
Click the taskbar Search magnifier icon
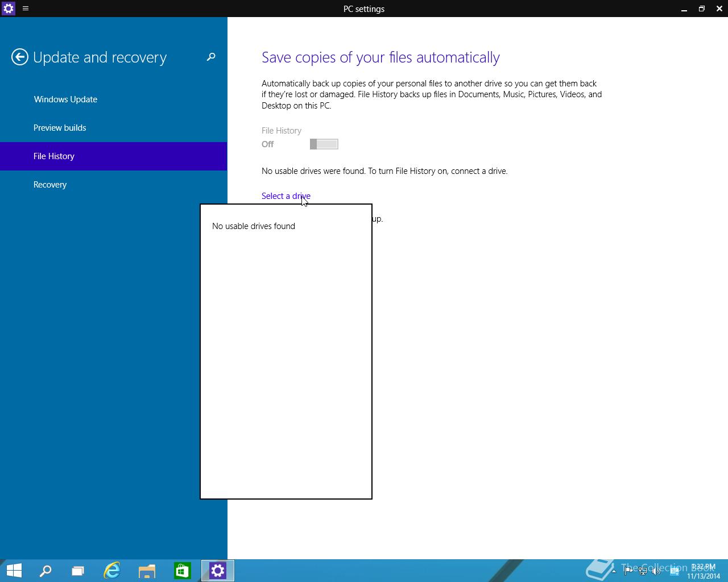[45, 571]
